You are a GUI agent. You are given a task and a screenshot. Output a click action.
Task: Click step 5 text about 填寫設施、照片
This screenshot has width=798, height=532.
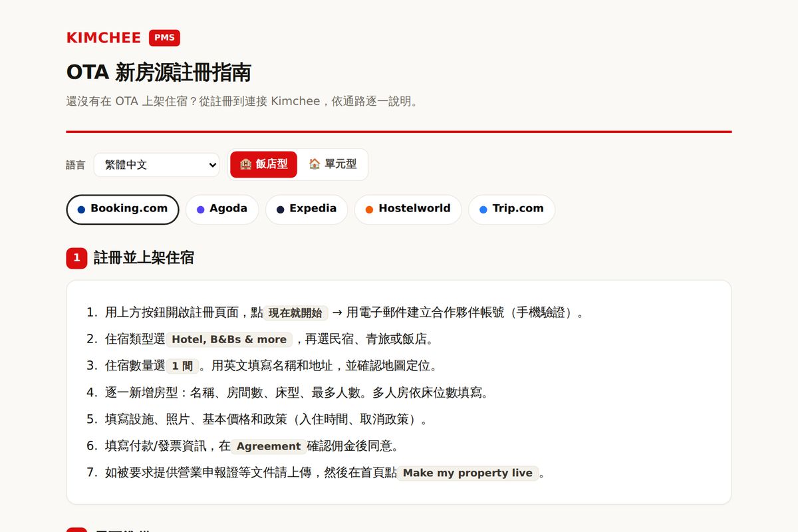(267, 420)
